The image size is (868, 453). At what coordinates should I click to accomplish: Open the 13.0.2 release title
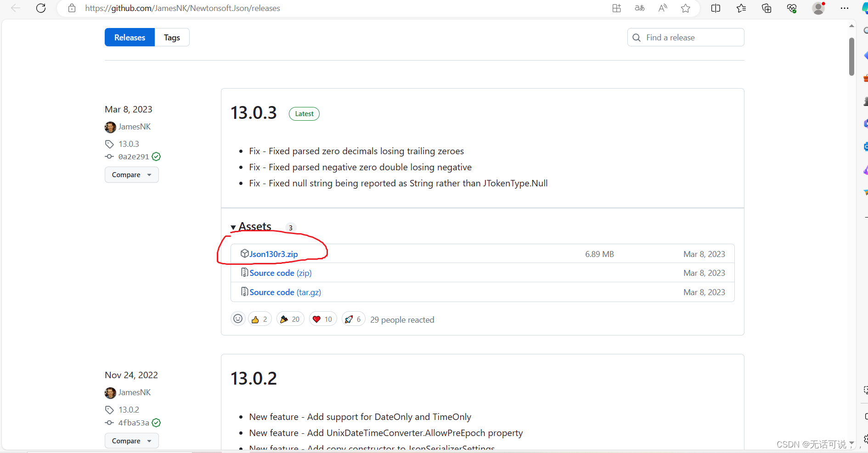tap(254, 379)
